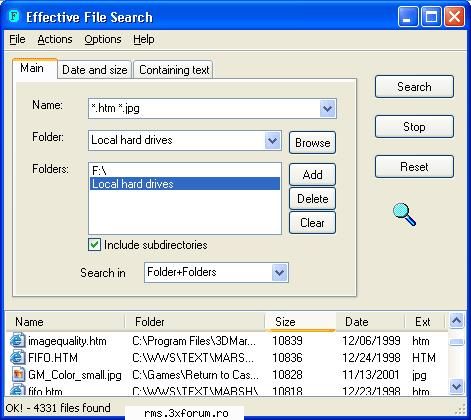Open the File menu
This screenshot has width=471, height=420.
pos(17,39)
